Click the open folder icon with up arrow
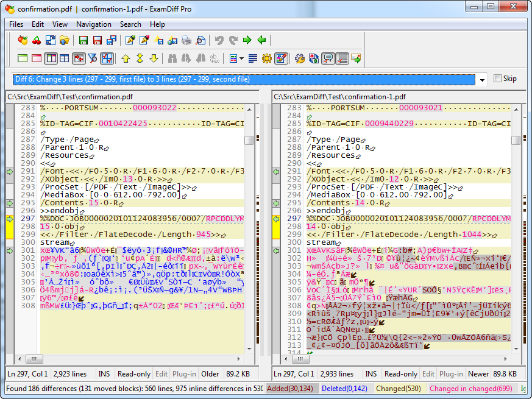The height and width of the screenshot is (399, 532). pyautogui.click(x=65, y=40)
